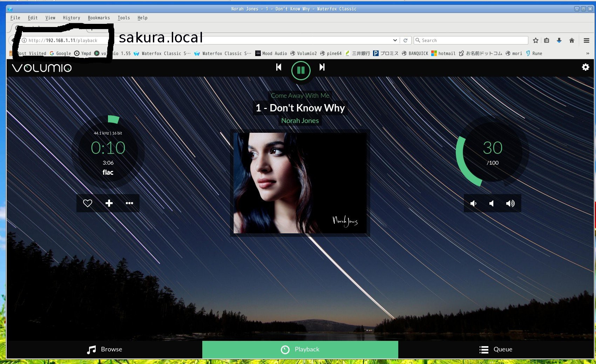
Task: Add song to favorites with heart icon
Action: click(x=88, y=203)
